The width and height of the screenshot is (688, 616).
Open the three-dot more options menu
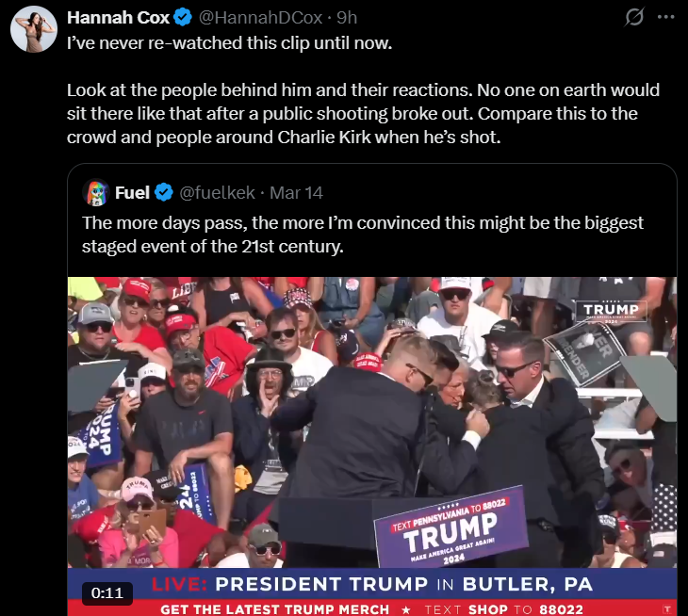[x=665, y=18]
